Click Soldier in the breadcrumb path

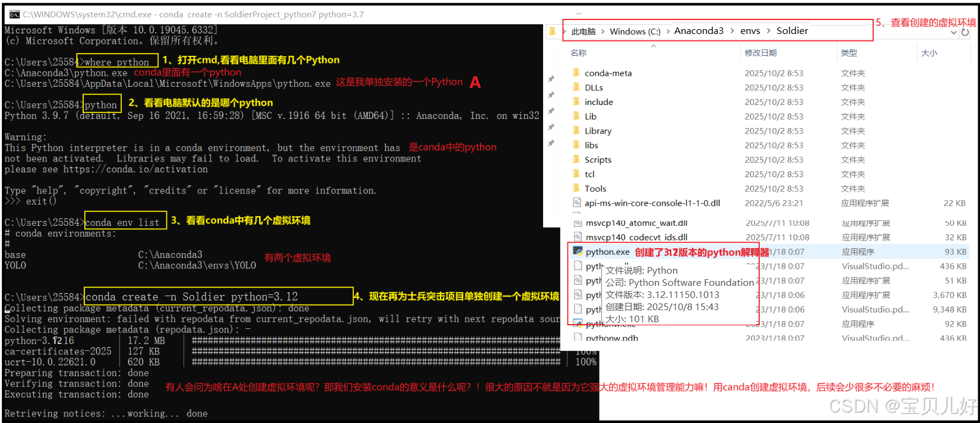pyautogui.click(x=792, y=31)
